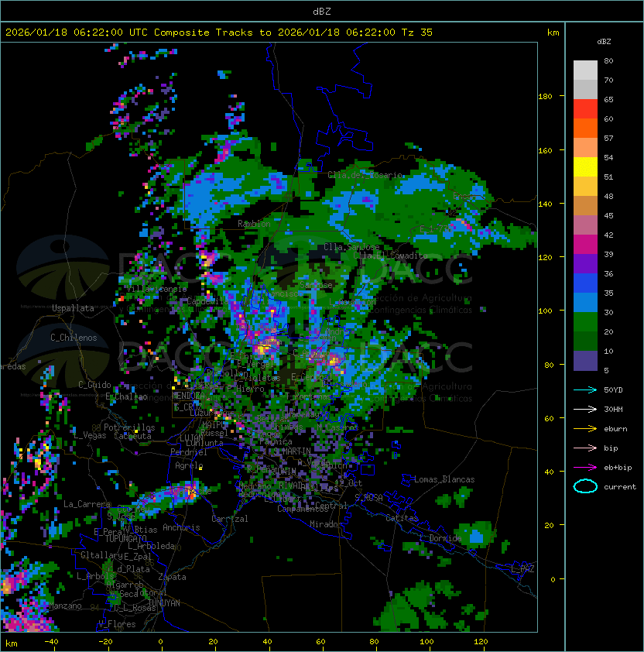Screen dimensions: 644x652
Task: Click the '-40' tick on the bottom axis
Action: click(x=51, y=642)
